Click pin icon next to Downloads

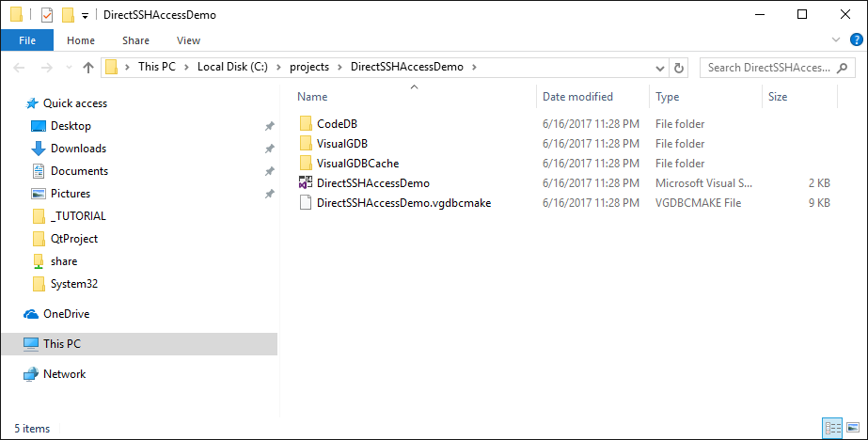click(x=269, y=149)
